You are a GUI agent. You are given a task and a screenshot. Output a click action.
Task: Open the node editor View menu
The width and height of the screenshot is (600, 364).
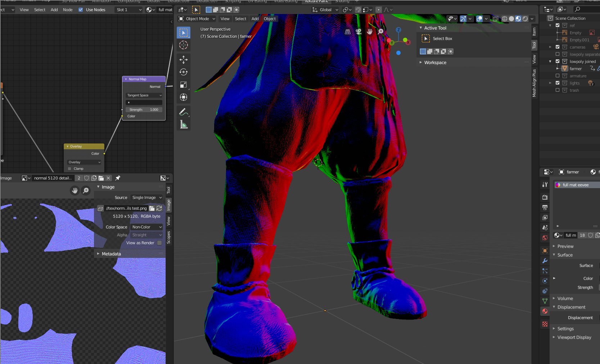pyautogui.click(x=24, y=10)
